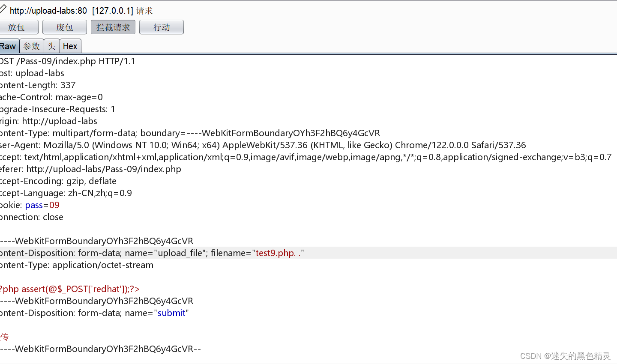
Task: Click the red 传 submit value text
Action: click(x=4, y=337)
